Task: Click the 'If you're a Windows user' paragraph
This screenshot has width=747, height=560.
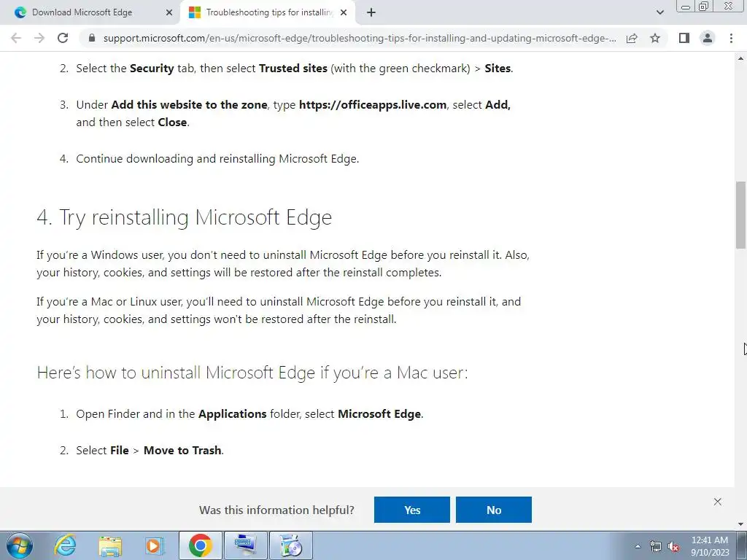Action: (283, 263)
